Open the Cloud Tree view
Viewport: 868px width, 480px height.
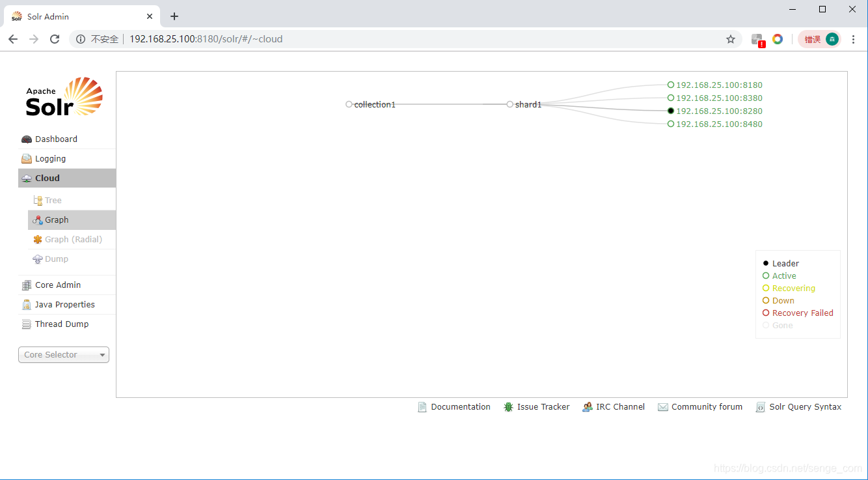pyautogui.click(x=72, y=201)
